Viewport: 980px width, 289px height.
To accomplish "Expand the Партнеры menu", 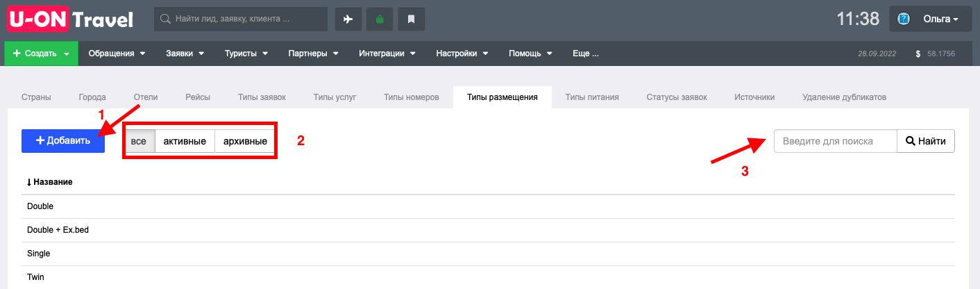I will coord(312,53).
